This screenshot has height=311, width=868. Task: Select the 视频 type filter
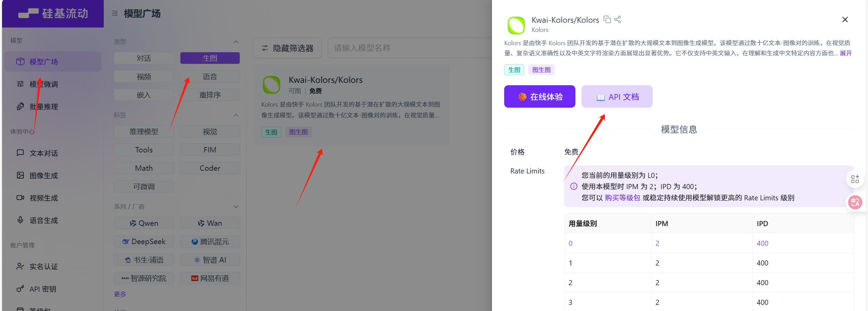[x=144, y=76]
